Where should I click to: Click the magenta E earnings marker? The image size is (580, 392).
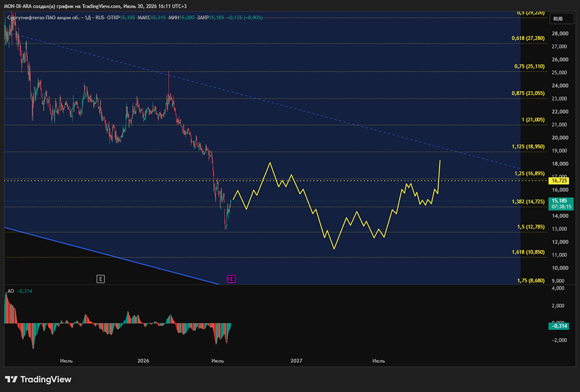231,279
